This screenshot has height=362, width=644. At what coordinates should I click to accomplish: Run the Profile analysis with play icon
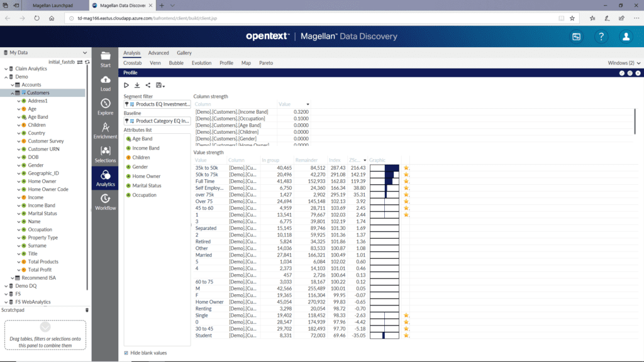tap(126, 85)
